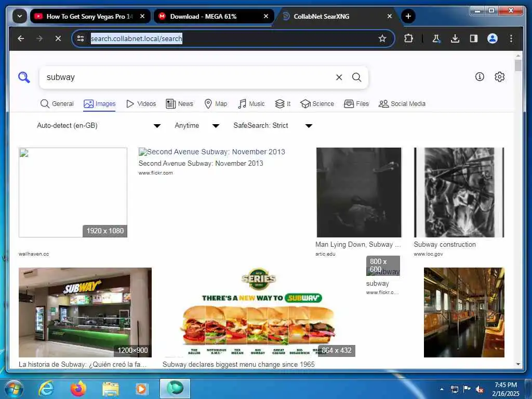This screenshot has width=532, height=399.
Task: Open the Map category
Action: point(216,104)
